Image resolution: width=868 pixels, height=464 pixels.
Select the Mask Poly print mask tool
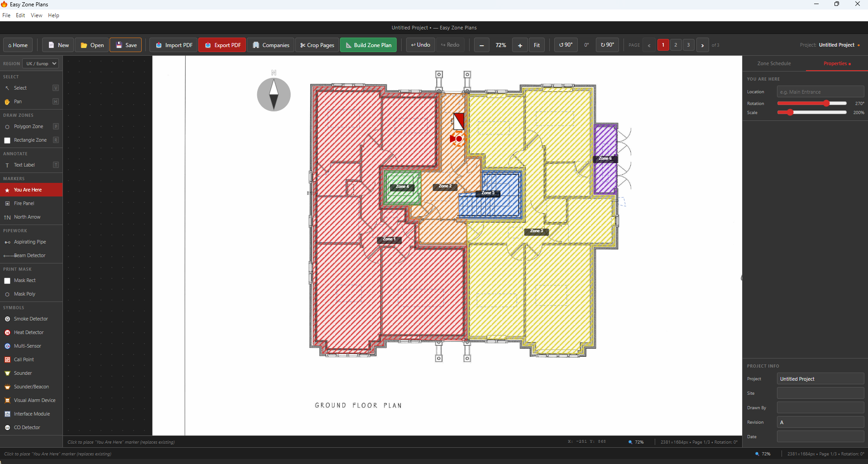point(31,294)
